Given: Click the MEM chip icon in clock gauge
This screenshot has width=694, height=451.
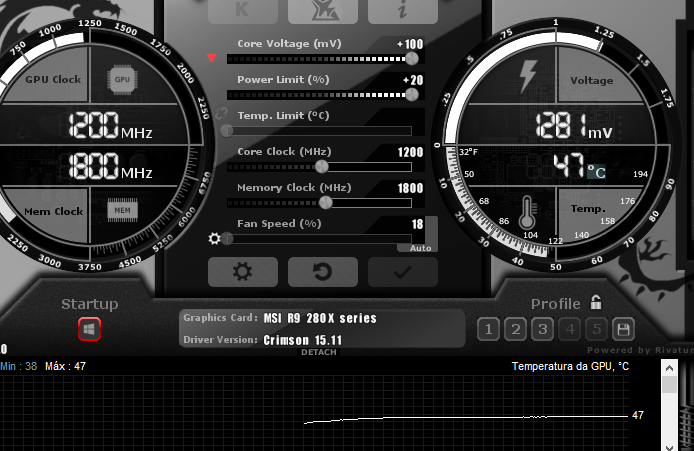Looking at the screenshot, I should pyautogui.click(x=123, y=210).
